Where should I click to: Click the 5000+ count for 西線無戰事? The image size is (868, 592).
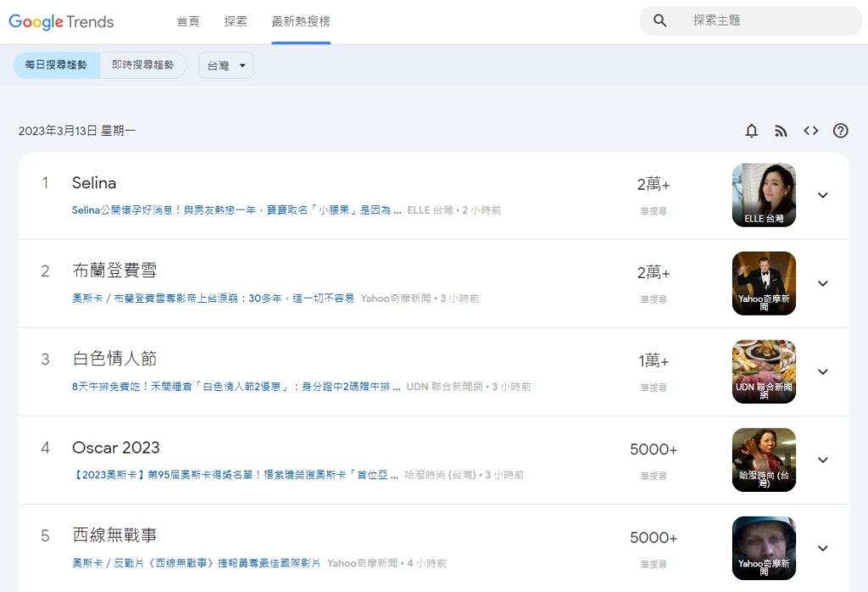654,538
